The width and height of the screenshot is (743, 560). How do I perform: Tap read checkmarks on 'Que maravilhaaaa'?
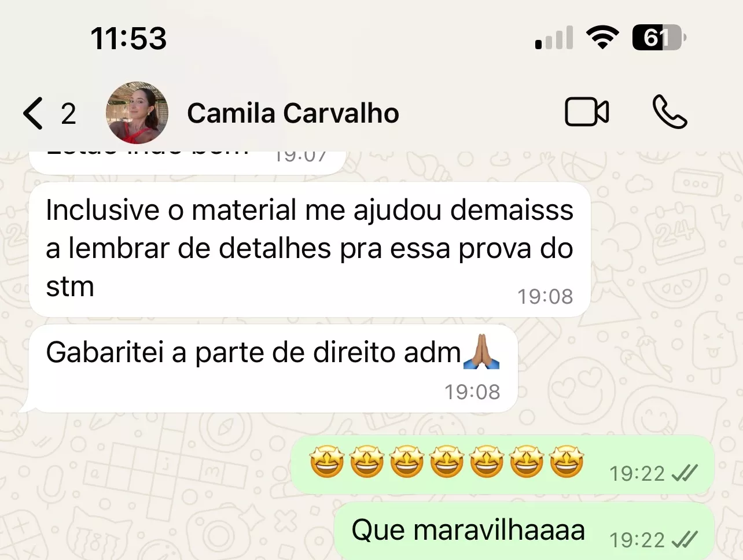coord(685,540)
